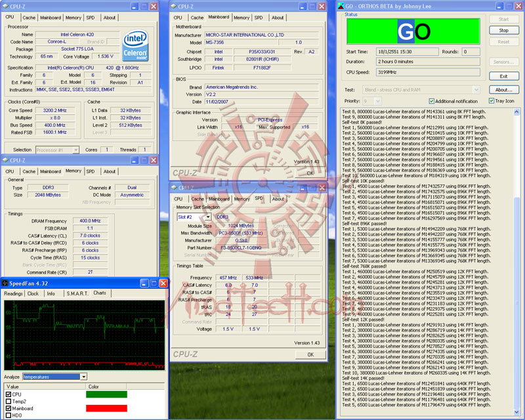Click the SpeedFan temperature chart
The height and width of the screenshot is (420, 525).
click(x=85, y=335)
